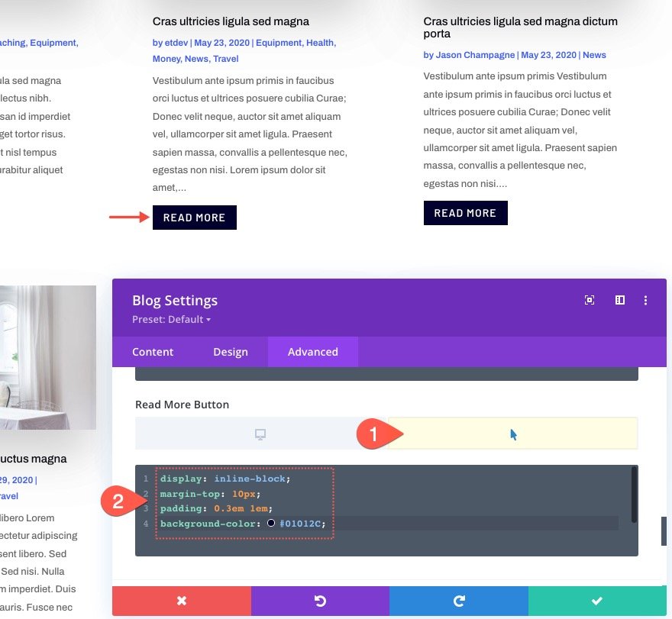Click the code editor vertical scrollbar
Screen dimensions: 672x619
click(x=634, y=495)
